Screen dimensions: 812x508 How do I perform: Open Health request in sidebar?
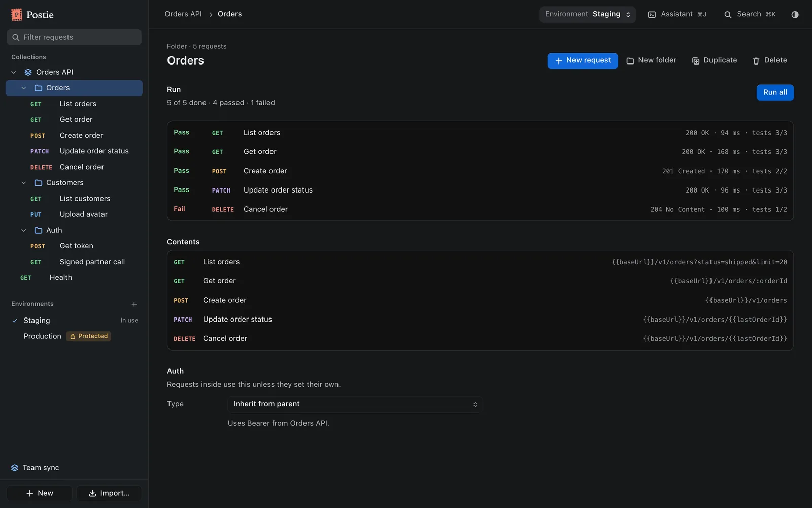[74, 278]
